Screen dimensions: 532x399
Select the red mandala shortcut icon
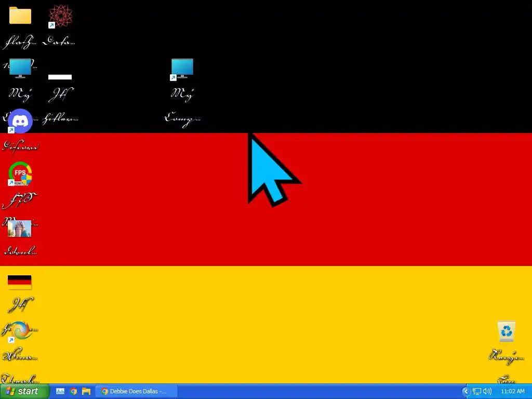click(x=60, y=16)
